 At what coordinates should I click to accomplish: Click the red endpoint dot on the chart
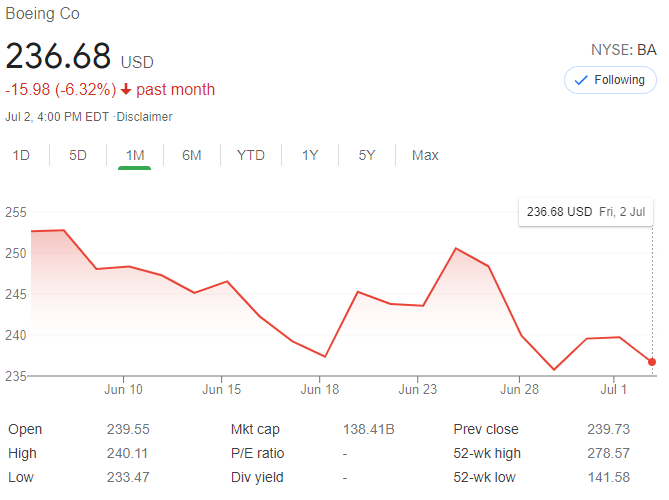(652, 362)
